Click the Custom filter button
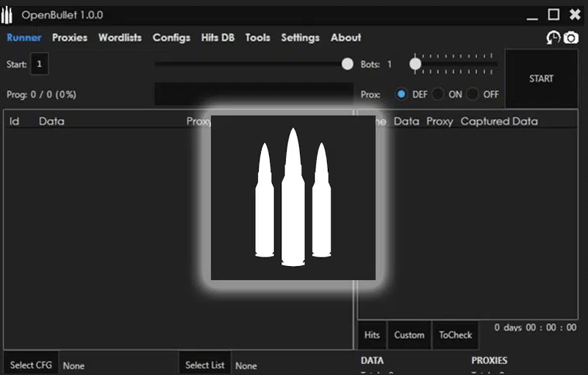The width and height of the screenshot is (588, 375). 409,335
